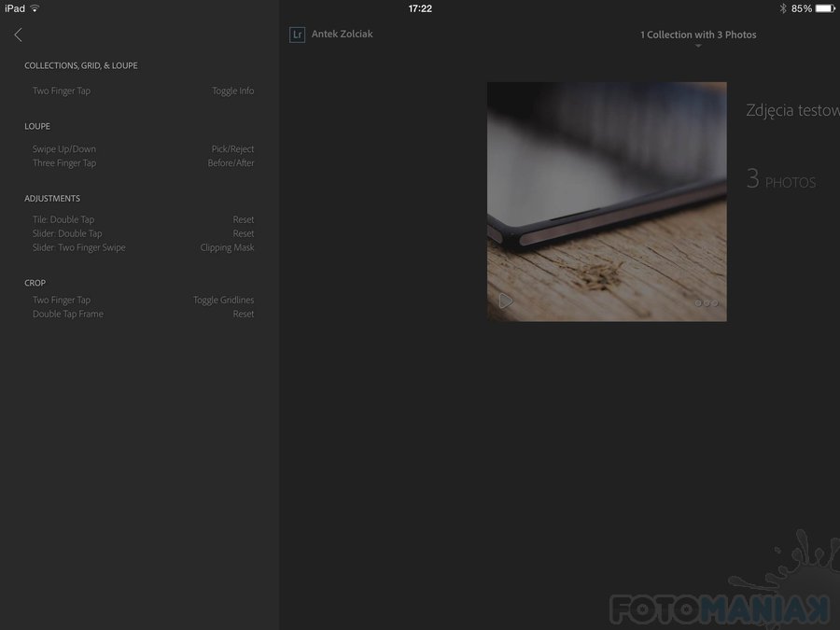Select 'Tile: Double Tap' gesture row
Screen dimensions: 840x630
pos(143,219)
